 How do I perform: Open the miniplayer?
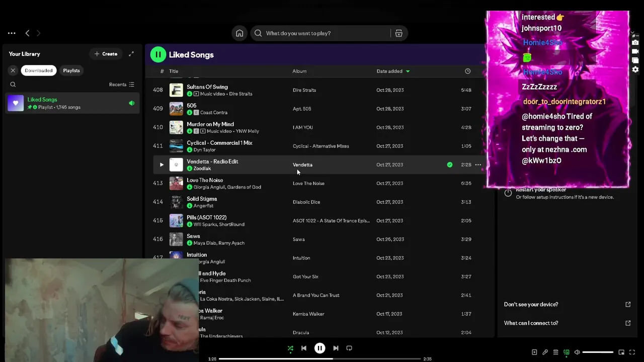click(621, 352)
